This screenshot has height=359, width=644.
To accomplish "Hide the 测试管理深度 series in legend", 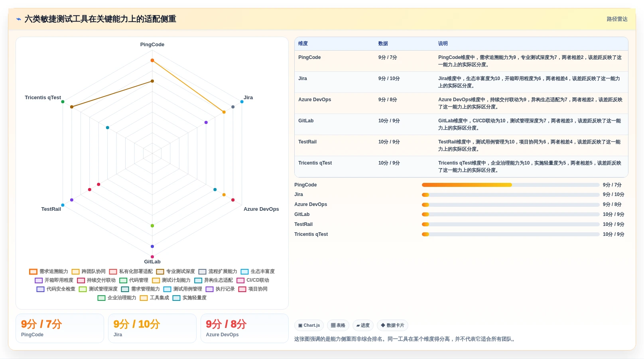I will [x=98, y=289].
